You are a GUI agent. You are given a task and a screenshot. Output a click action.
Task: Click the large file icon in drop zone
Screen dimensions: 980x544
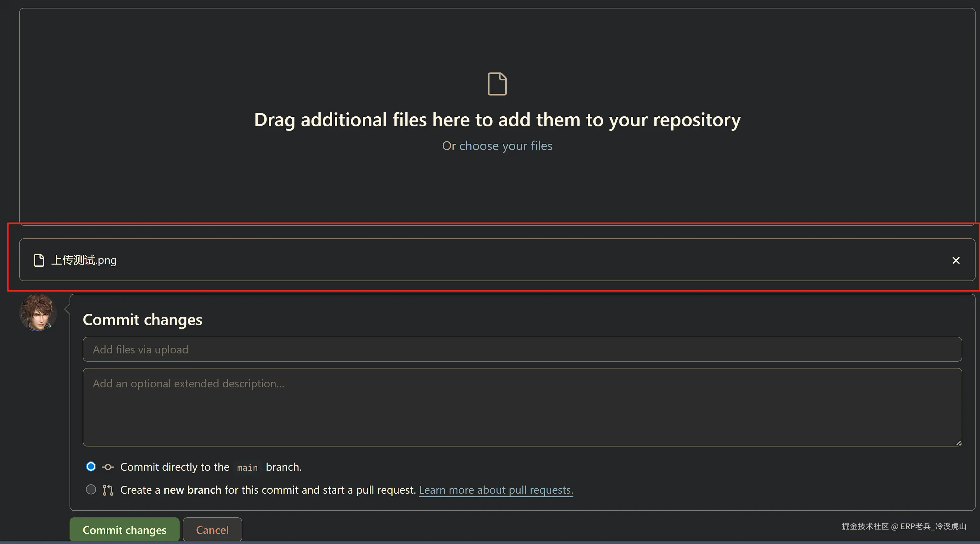[497, 84]
